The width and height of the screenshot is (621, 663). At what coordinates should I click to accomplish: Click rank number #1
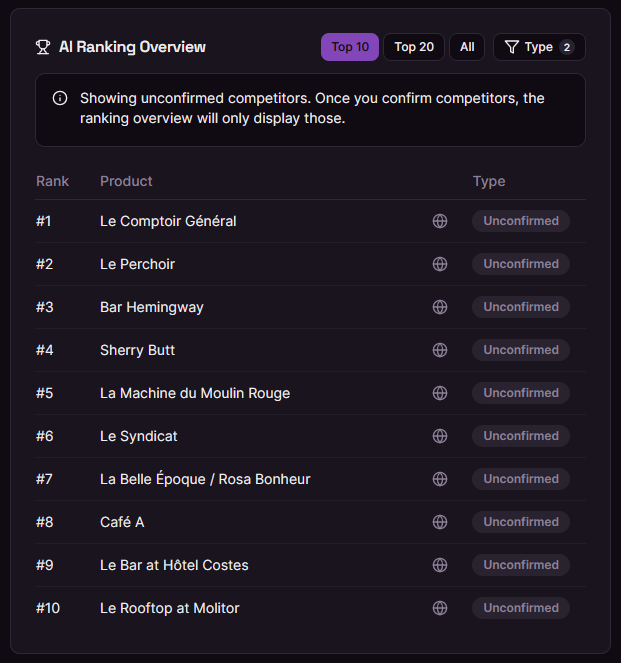click(x=44, y=221)
